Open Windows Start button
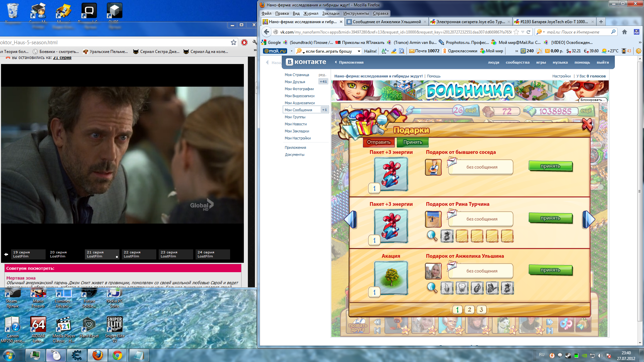644x362 pixels. click(x=9, y=355)
